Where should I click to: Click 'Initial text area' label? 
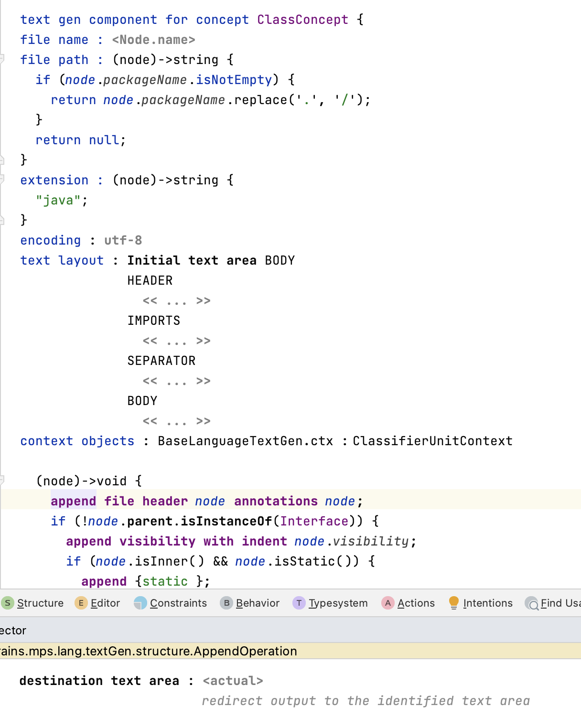(192, 260)
